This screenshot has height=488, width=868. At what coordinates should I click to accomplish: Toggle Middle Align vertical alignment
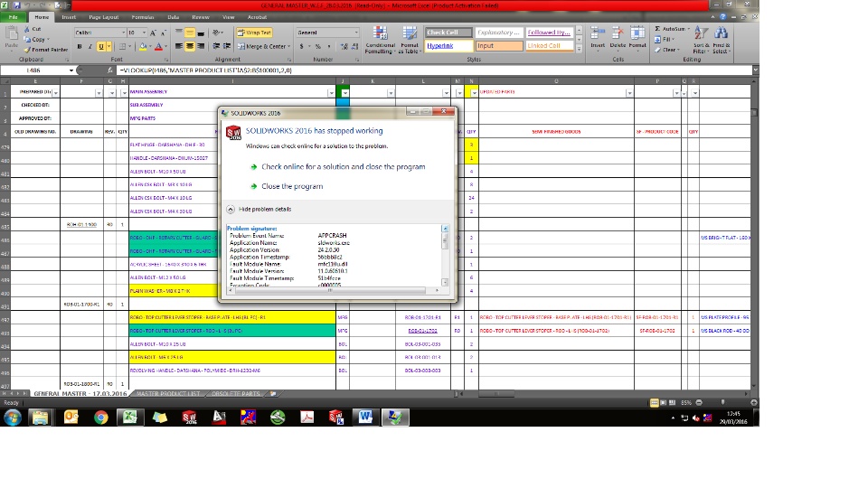click(x=190, y=33)
